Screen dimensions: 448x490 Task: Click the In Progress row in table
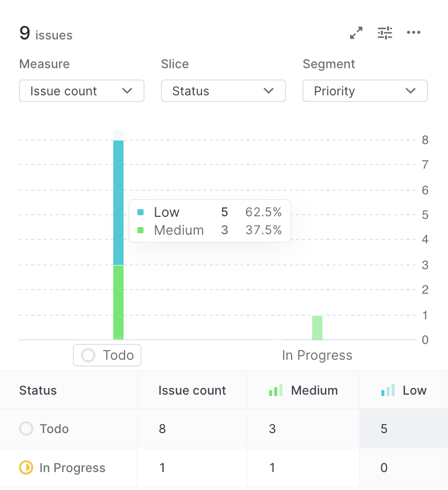coord(72,467)
